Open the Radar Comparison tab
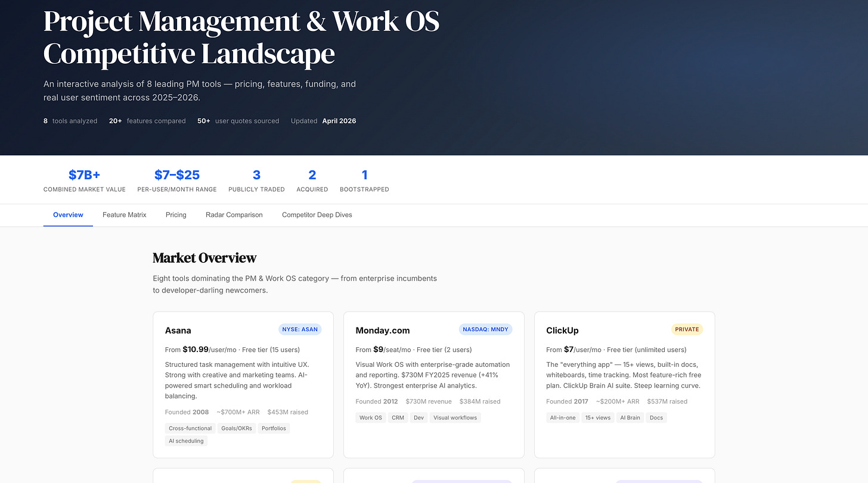Screen dimensions: 868x483 [x=234, y=215]
